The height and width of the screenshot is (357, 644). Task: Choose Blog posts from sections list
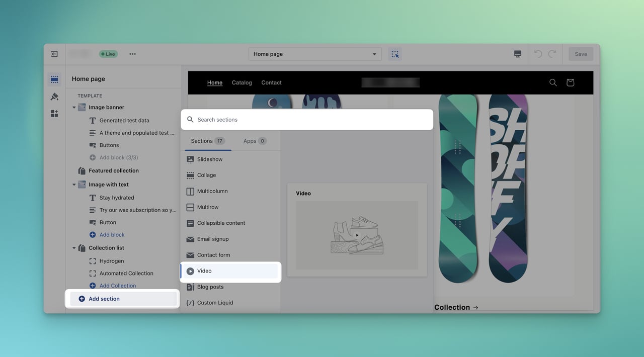tap(210, 287)
